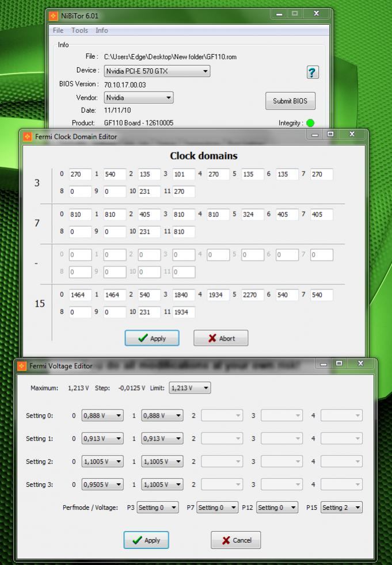Click the BIOS file path text
Screen dimensions: 392x565
(x=170, y=57)
